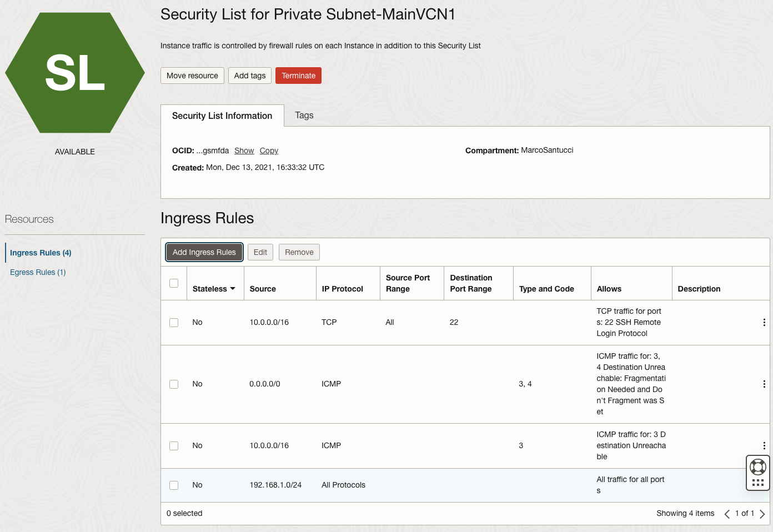The width and height of the screenshot is (773, 532).
Task: Check the checkbox for the 192.168.1.0/24 rule
Action: [x=174, y=485]
